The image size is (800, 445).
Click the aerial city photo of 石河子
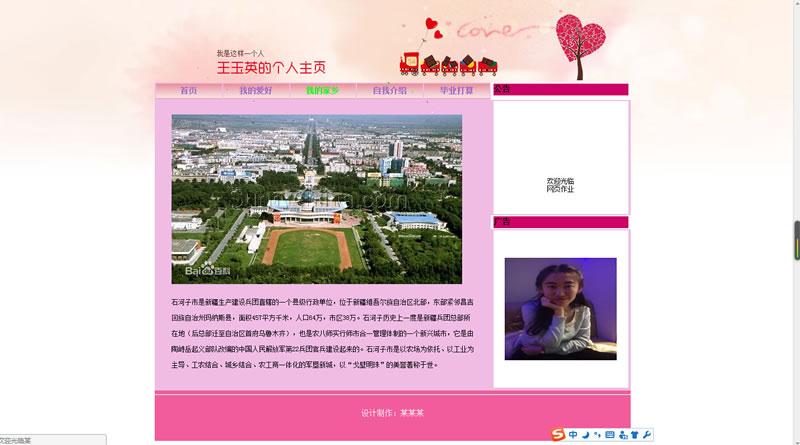(x=316, y=198)
